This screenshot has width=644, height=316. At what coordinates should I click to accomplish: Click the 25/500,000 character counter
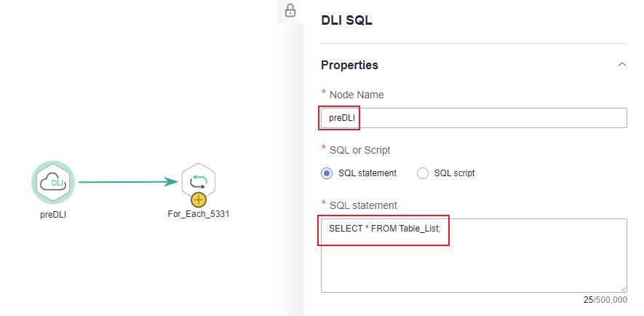(605, 299)
